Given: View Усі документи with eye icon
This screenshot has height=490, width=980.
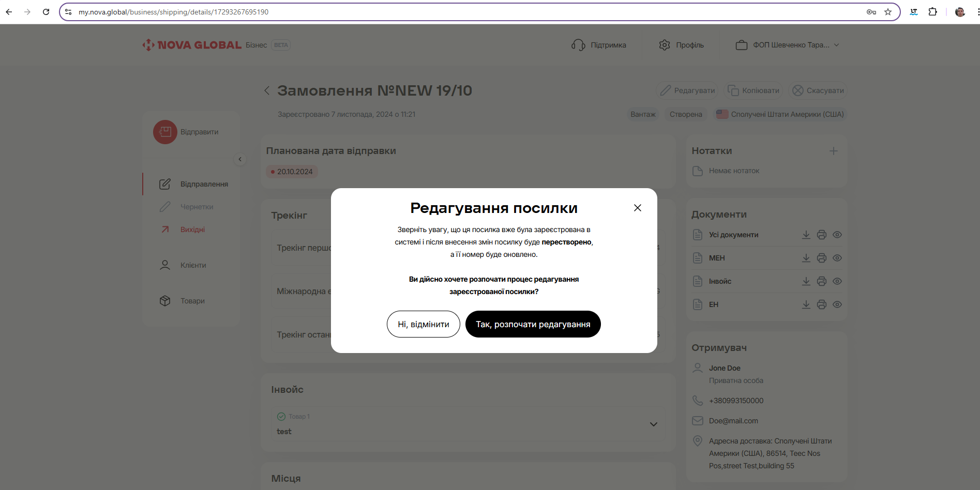Looking at the screenshot, I should [837, 235].
